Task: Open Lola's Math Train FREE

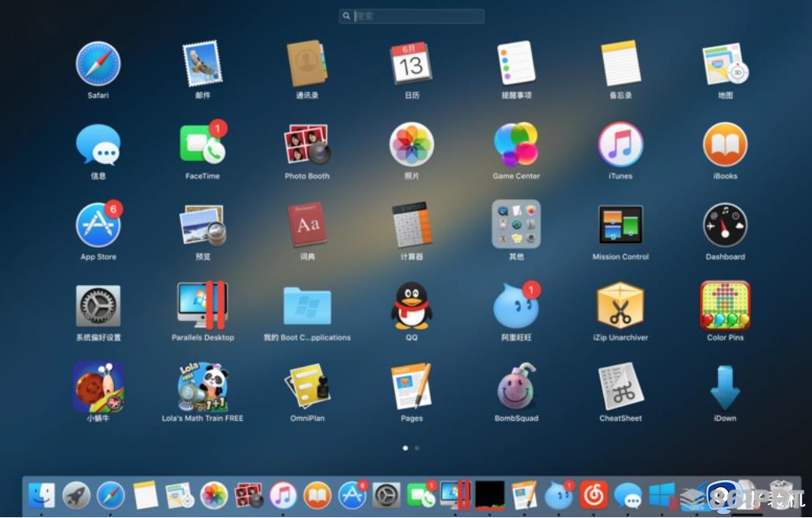Action: pos(203,387)
